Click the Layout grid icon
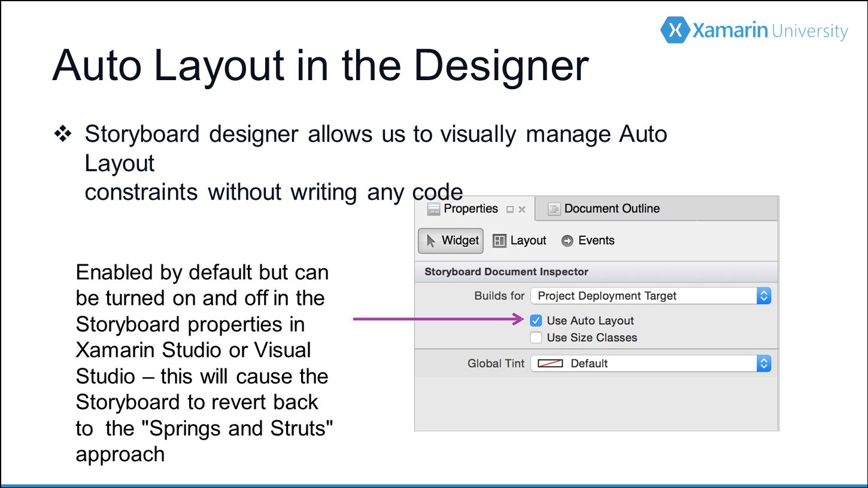This screenshot has height=488, width=868. click(x=499, y=241)
